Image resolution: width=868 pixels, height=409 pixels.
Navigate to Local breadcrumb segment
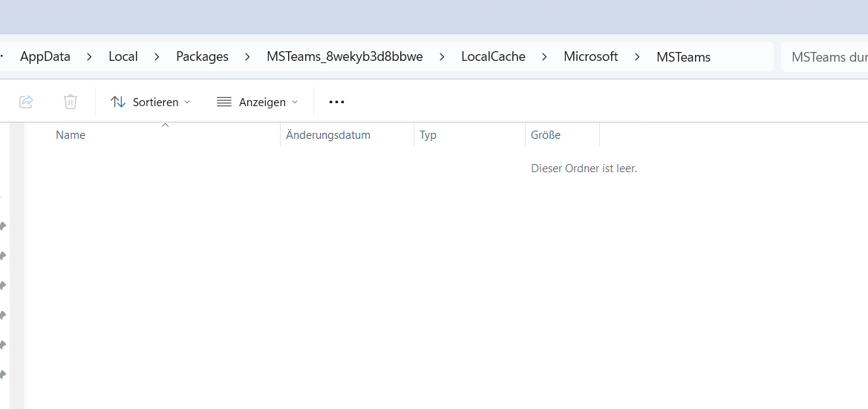tap(123, 56)
